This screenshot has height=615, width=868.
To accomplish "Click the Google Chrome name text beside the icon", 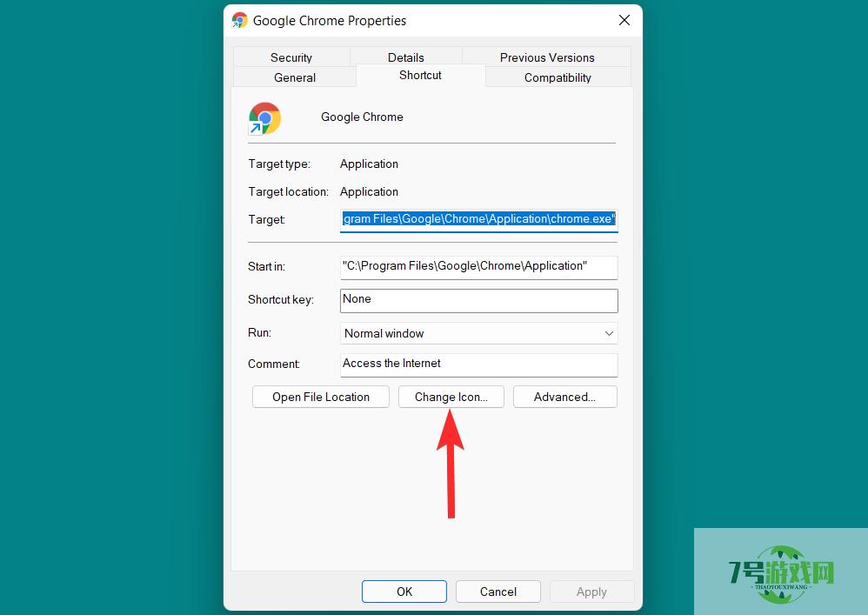I will [x=362, y=117].
